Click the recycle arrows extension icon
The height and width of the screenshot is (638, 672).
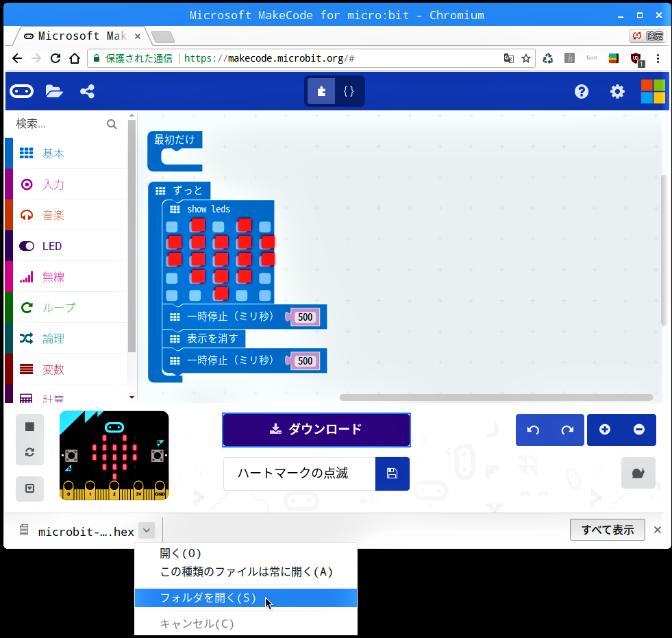pyautogui.click(x=548, y=58)
